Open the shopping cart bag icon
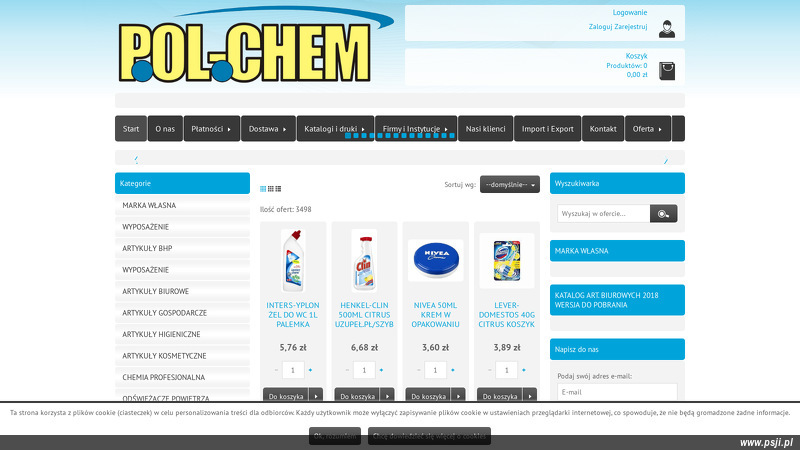Screen dimensions: 800x450 click(x=666, y=71)
